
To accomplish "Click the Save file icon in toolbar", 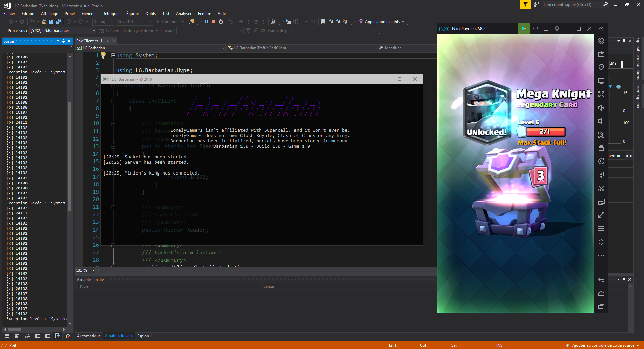I will coord(51,22).
